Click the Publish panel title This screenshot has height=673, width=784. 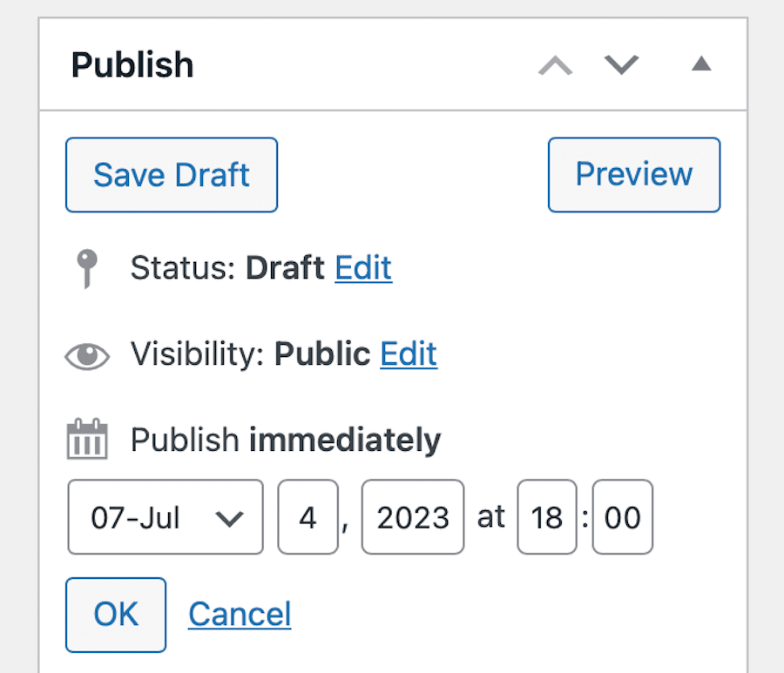click(132, 64)
